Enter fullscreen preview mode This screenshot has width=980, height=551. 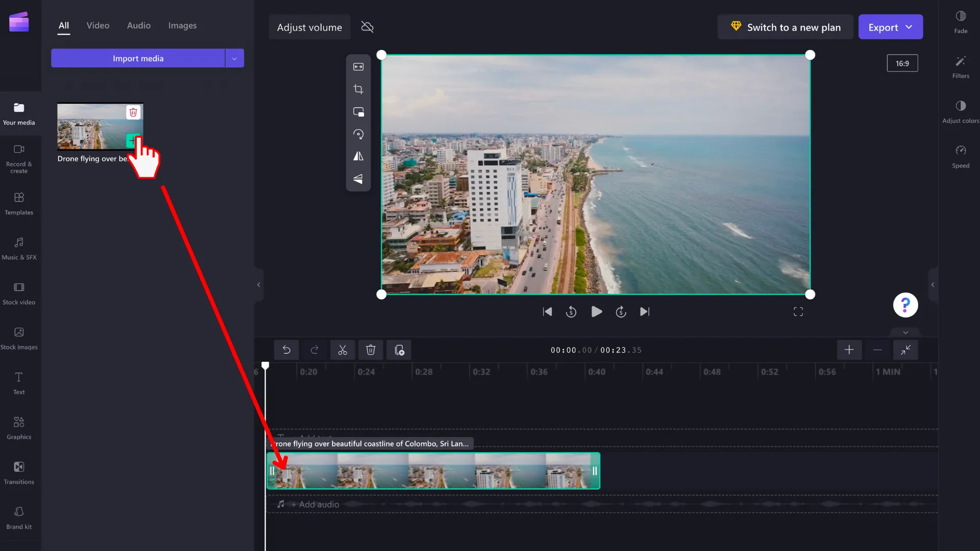(798, 312)
